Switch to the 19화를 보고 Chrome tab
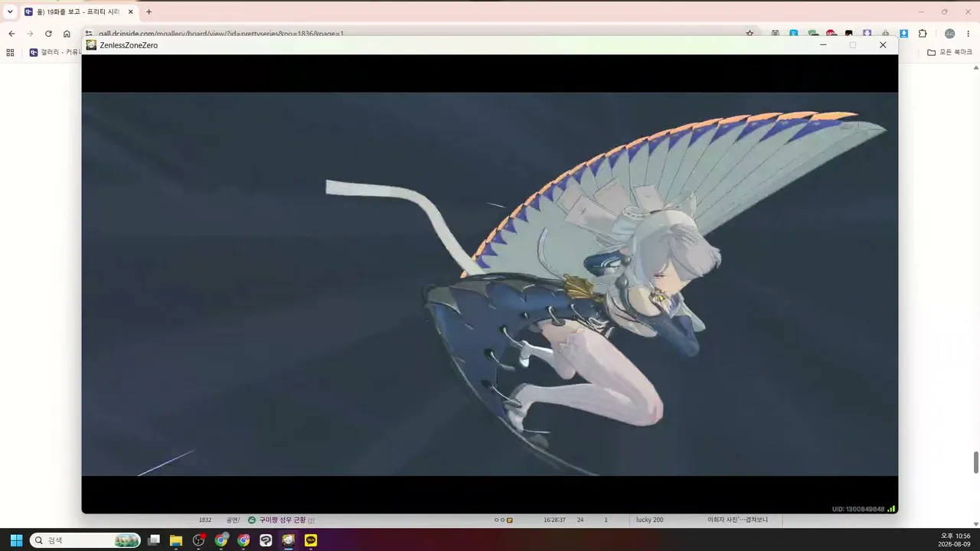The height and width of the screenshot is (551, 980). [x=79, y=11]
